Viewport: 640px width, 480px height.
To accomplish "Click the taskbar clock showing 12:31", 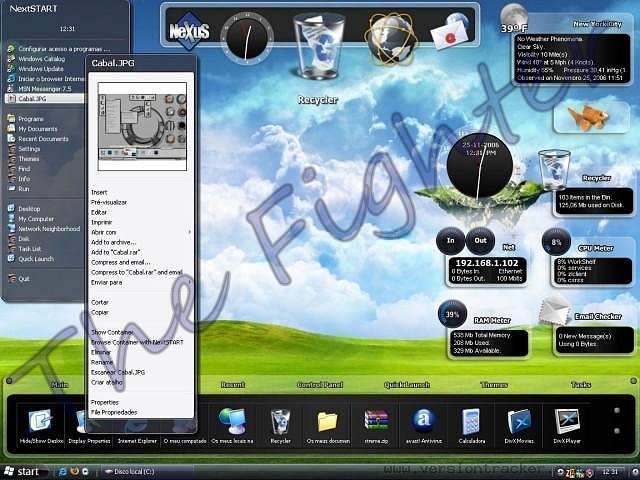I will pos(610,471).
